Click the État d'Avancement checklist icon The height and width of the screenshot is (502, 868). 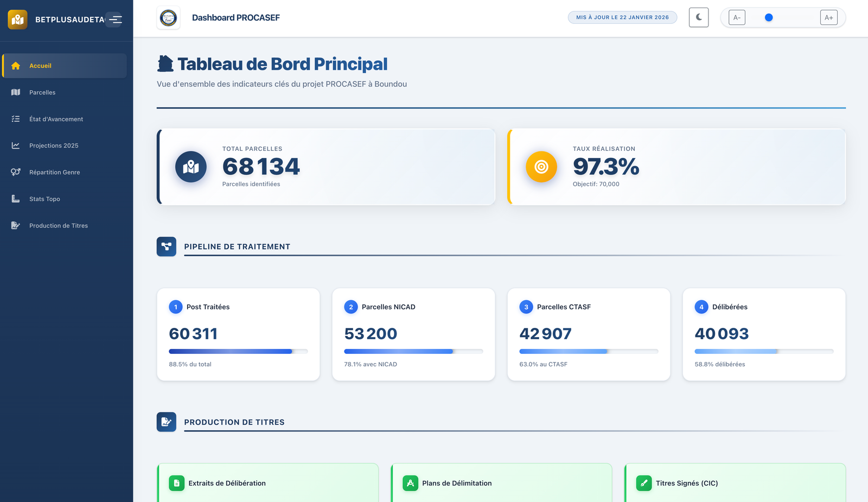(x=16, y=119)
